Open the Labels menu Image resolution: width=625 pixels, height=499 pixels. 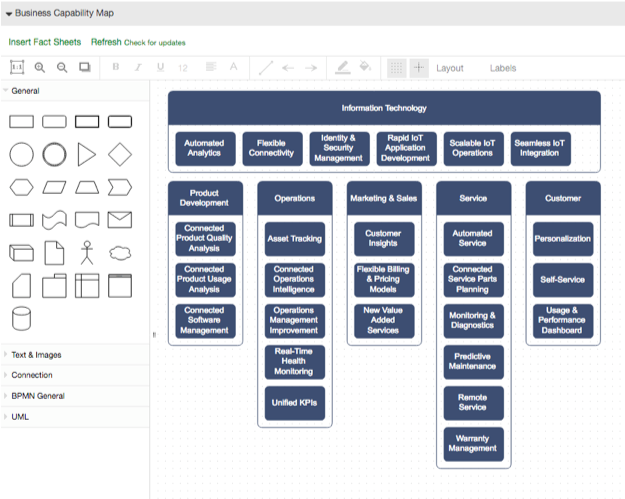(503, 68)
